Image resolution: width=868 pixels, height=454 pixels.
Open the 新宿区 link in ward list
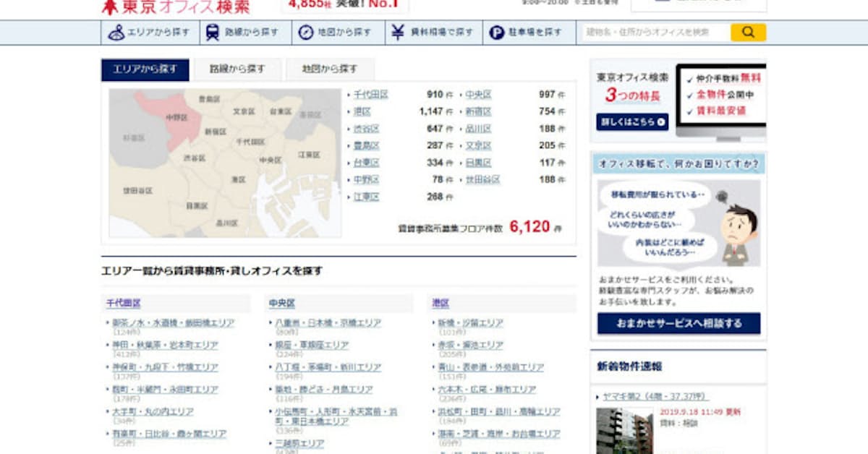coord(477,112)
